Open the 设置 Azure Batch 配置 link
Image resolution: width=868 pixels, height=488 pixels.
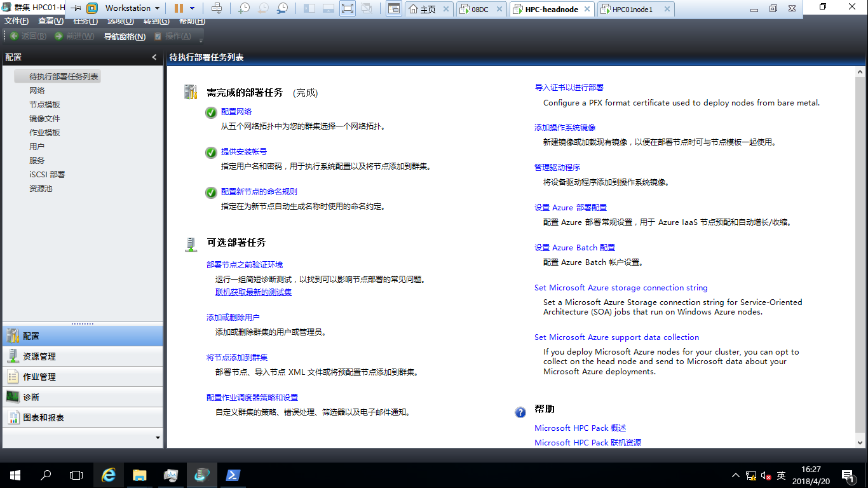coord(574,248)
